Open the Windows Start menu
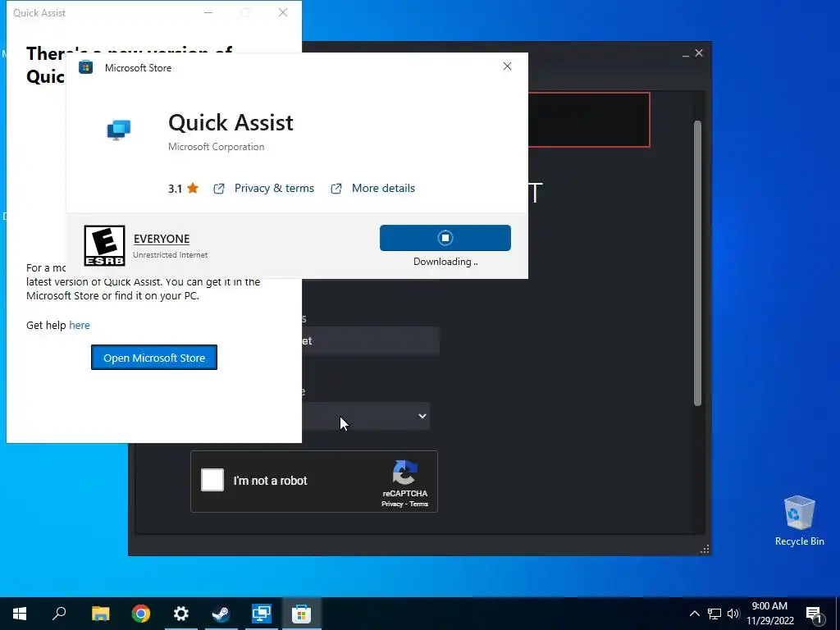The image size is (840, 630). [20, 614]
